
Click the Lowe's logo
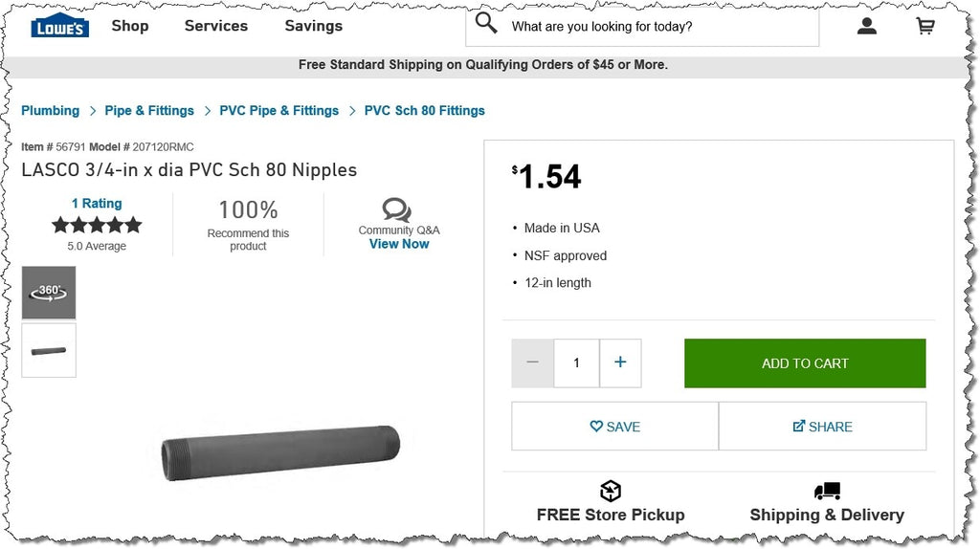[x=60, y=26]
